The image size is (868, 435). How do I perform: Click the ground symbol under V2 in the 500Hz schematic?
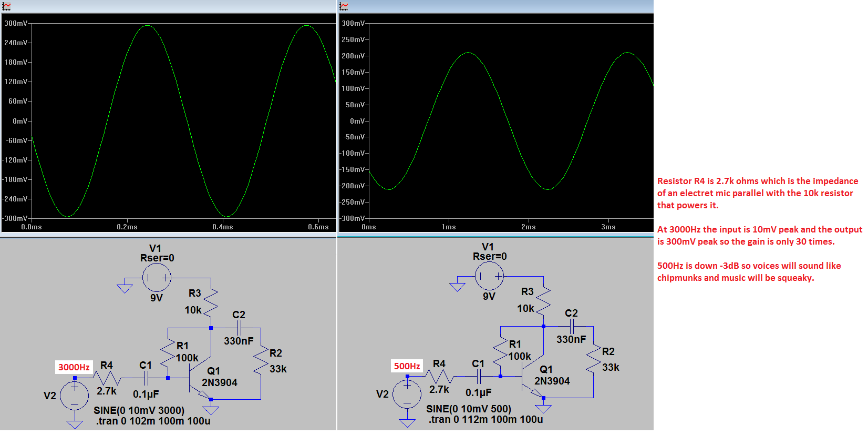tap(407, 422)
